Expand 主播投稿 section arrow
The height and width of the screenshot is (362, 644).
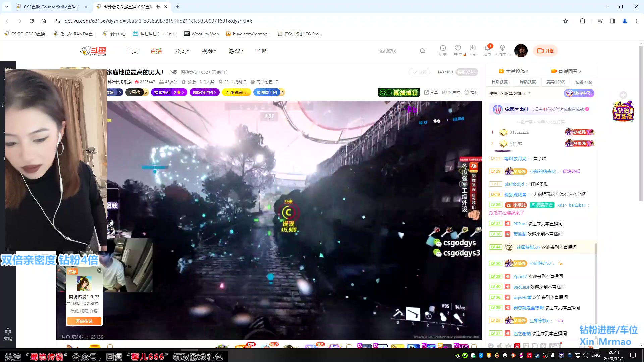coord(528,71)
